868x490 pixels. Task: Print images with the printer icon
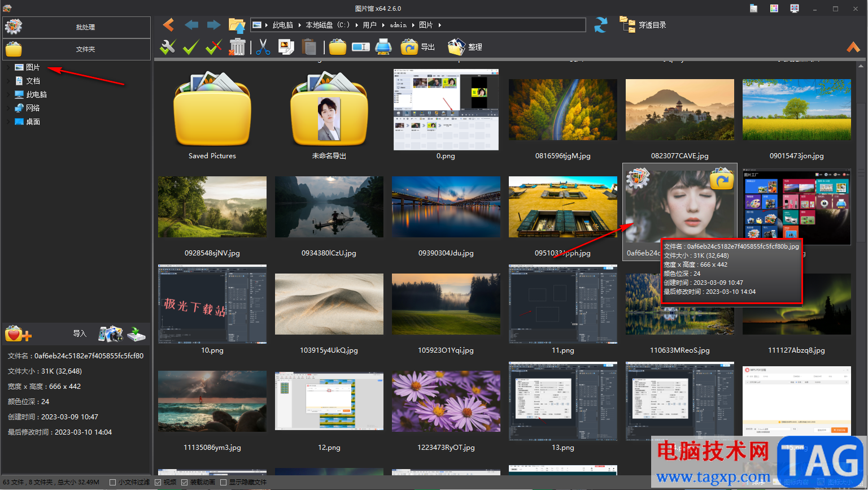pos(383,47)
